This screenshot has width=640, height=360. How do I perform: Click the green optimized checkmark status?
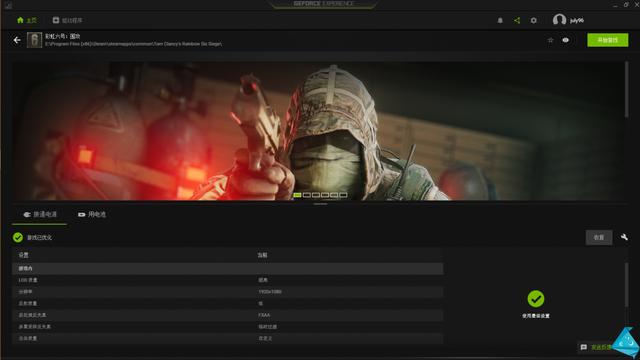click(x=18, y=237)
